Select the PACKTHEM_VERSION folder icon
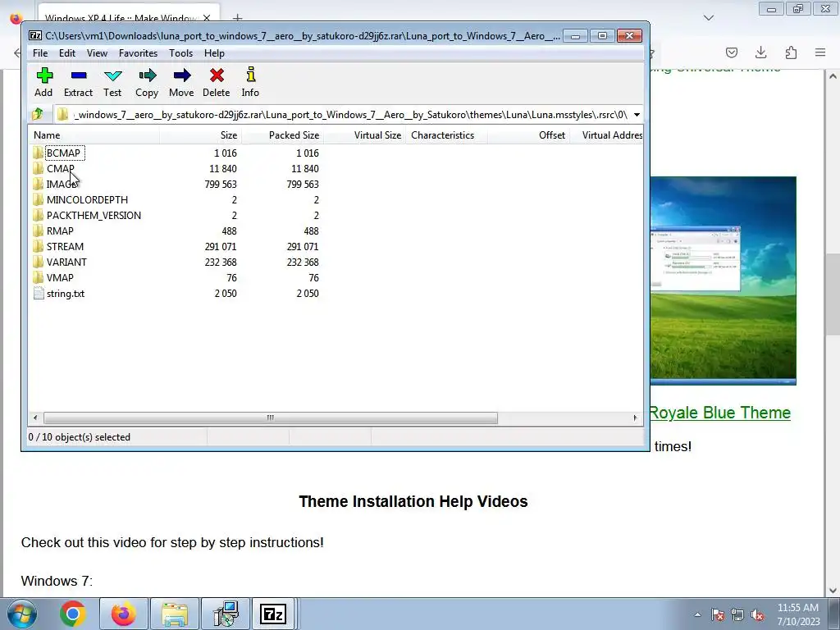The width and height of the screenshot is (840, 630). point(38,216)
